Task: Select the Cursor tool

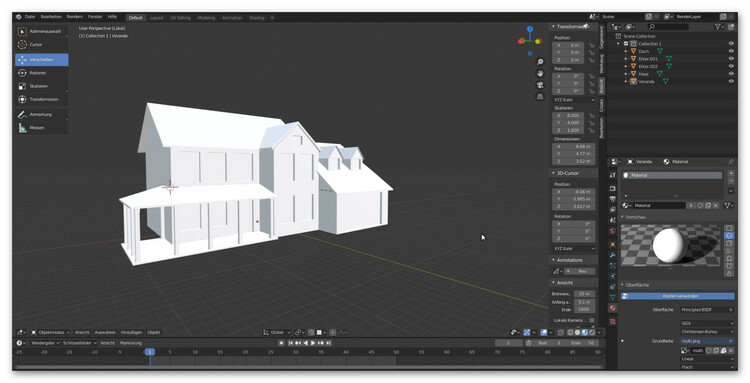Action: [x=42, y=44]
